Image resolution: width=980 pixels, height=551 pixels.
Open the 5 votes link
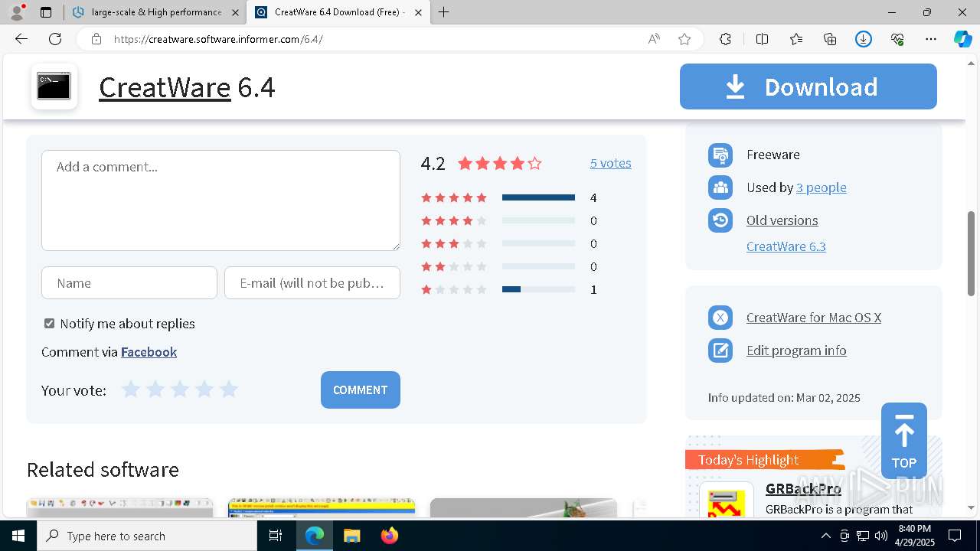click(x=611, y=163)
